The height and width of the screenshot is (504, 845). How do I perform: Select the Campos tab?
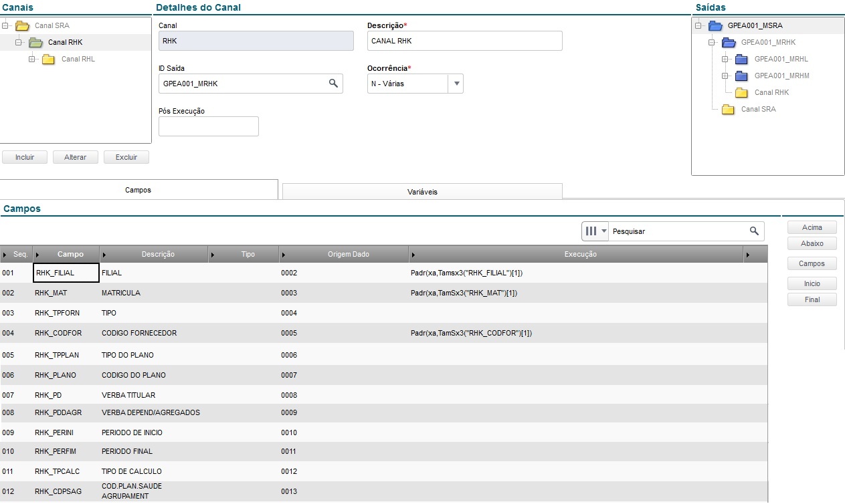pos(138,190)
